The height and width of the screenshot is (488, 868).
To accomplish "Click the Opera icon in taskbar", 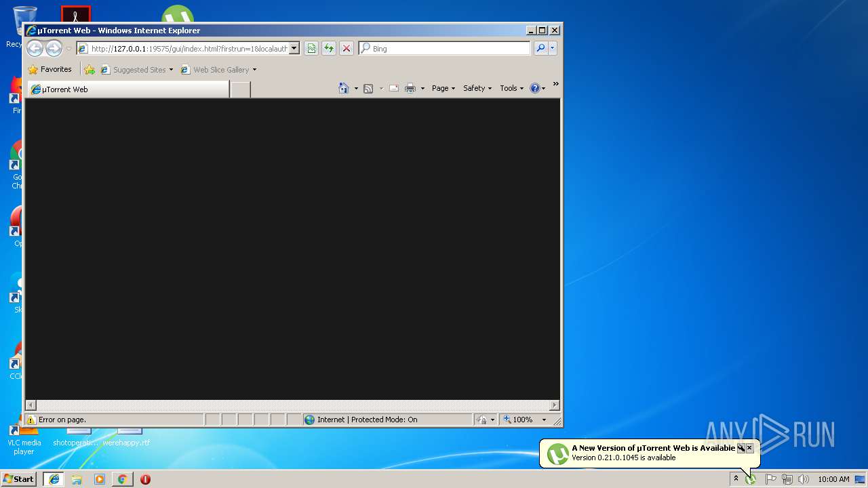I will (x=145, y=479).
